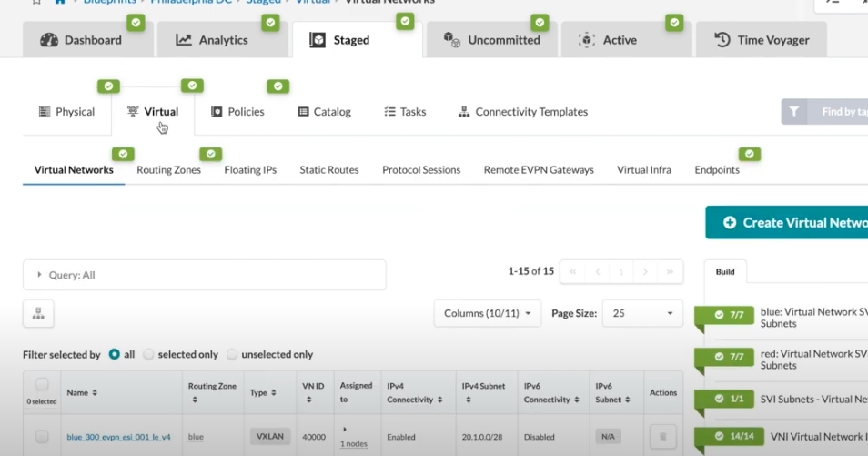Viewport: 868px width, 456px height.
Task: Check the blue_300_evpn_esi_001_le_v4 row checkbox
Action: pos(42,437)
